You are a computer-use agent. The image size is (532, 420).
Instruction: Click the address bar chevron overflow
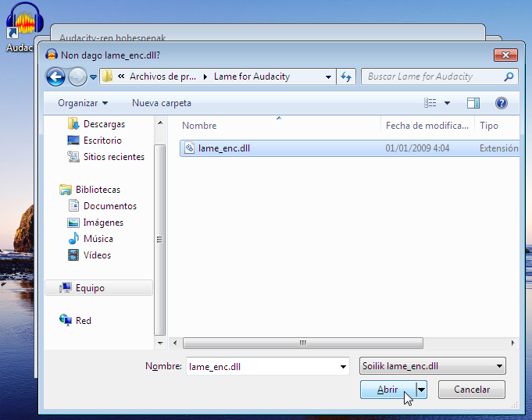coord(121,77)
